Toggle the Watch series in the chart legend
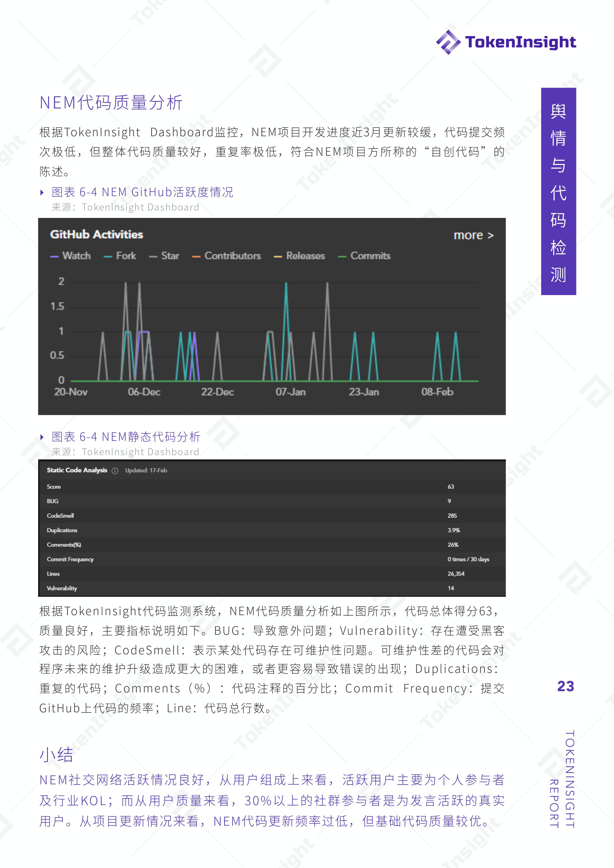Image resolution: width=614 pixels, height=868 pixels. tap(70, 256)
